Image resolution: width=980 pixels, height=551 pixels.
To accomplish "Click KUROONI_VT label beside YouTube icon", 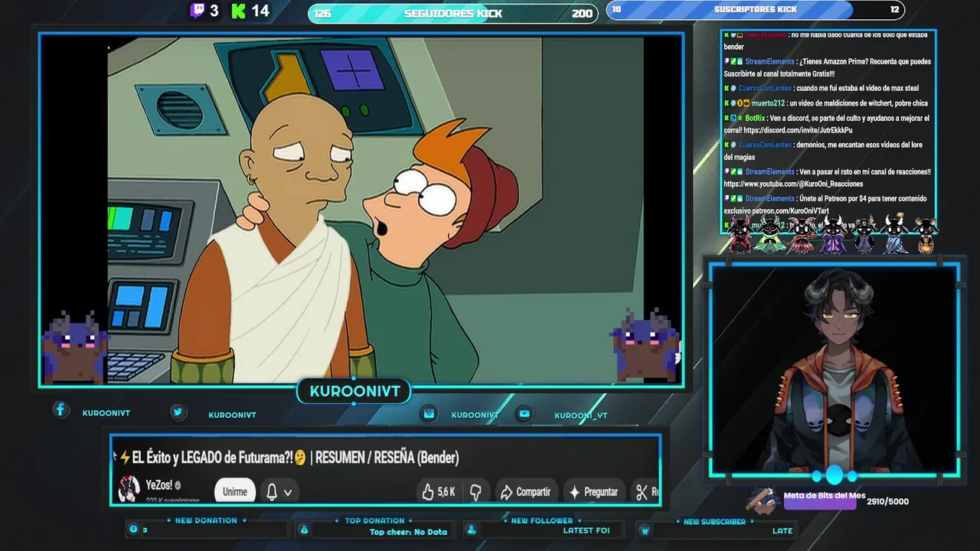I will pos(581,416).
